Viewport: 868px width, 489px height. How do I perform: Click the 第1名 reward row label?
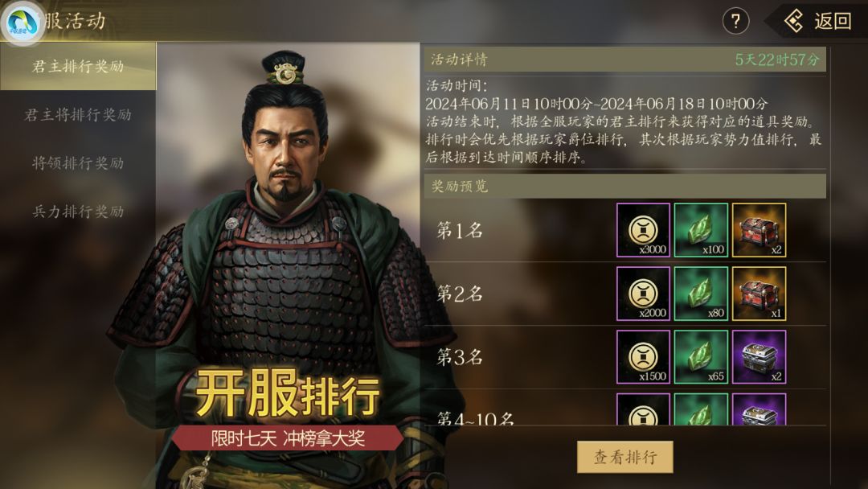click(460, 230)
